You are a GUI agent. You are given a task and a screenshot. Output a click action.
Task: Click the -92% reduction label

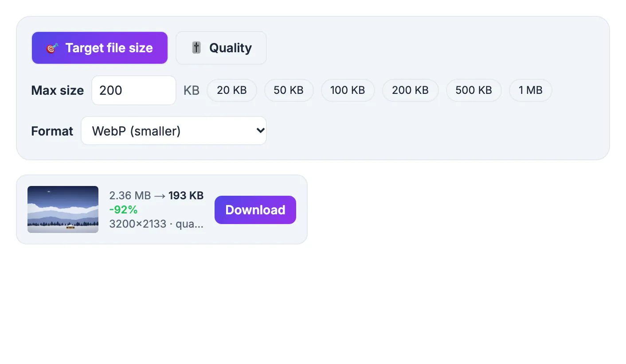point(124,209)
